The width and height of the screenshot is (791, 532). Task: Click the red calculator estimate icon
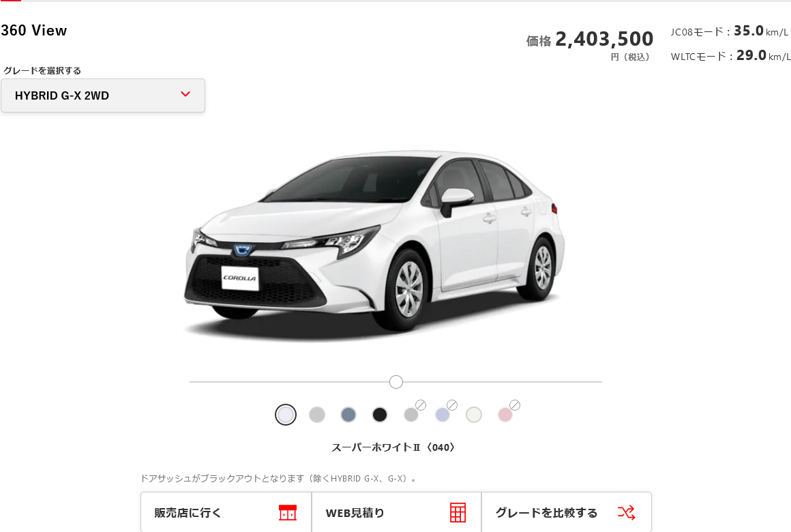pos(458,512)
